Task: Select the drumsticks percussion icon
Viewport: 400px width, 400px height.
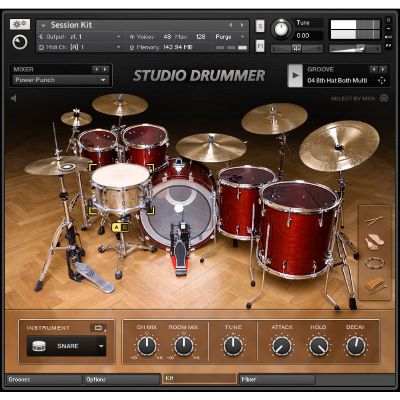Action: point(375,220)
